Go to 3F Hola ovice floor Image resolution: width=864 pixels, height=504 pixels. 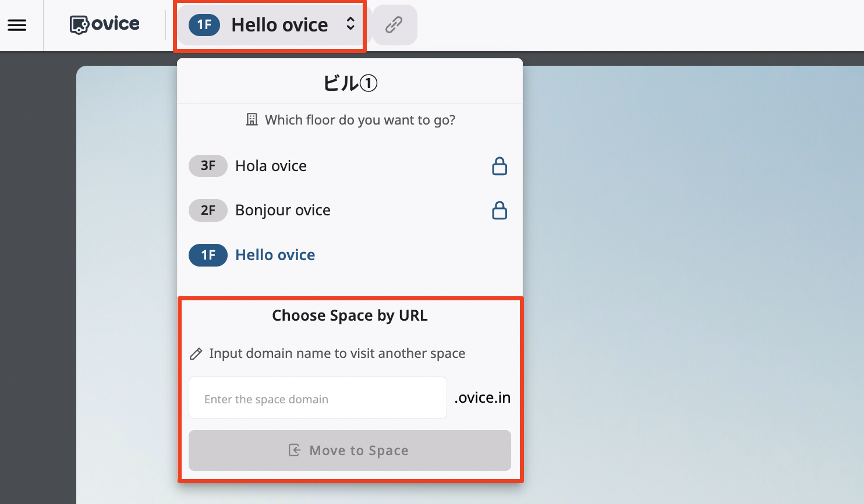(x=349, y=166)
